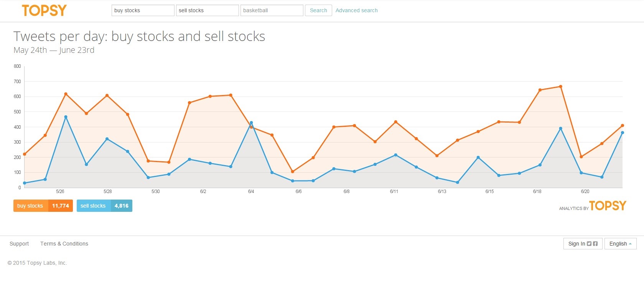Click the 4,816 sell stocks total count

pyautogui.click(x=121, y=206)
